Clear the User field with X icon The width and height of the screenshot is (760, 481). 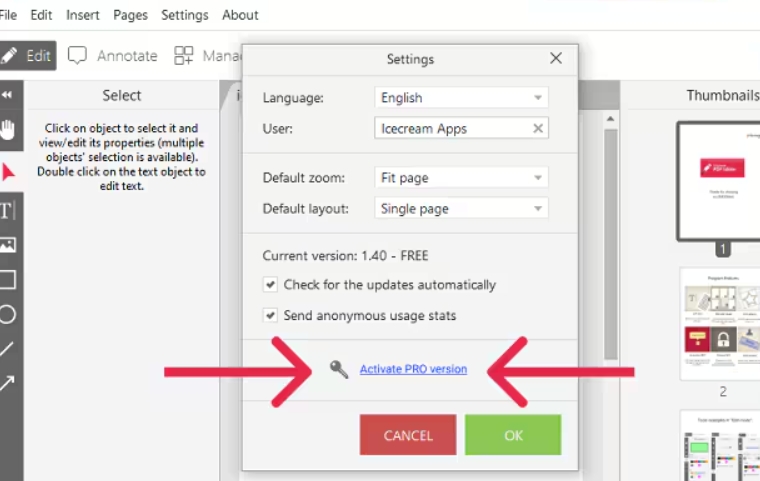tap(538, 128)
